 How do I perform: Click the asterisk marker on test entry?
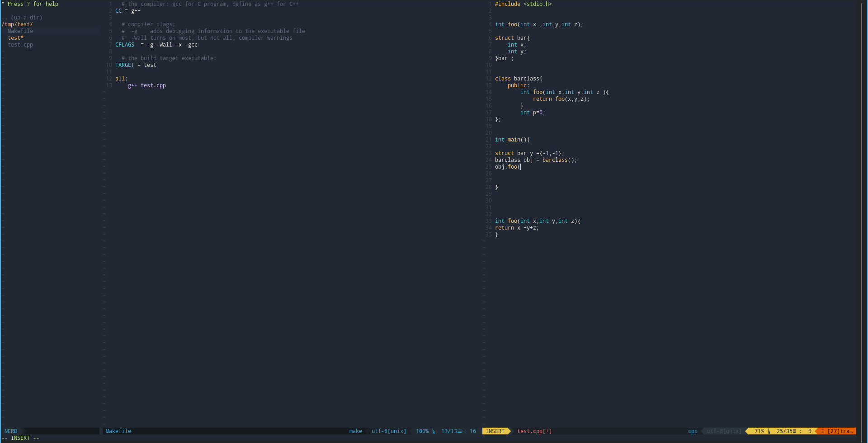22,38
